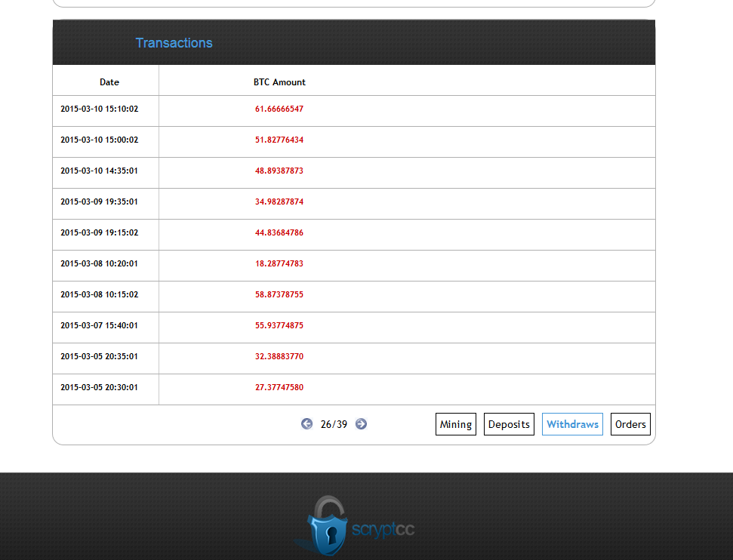This screenshot has width=733, height=560.
Task: Select amount 51.82776434
Action: tap(279, 140)
